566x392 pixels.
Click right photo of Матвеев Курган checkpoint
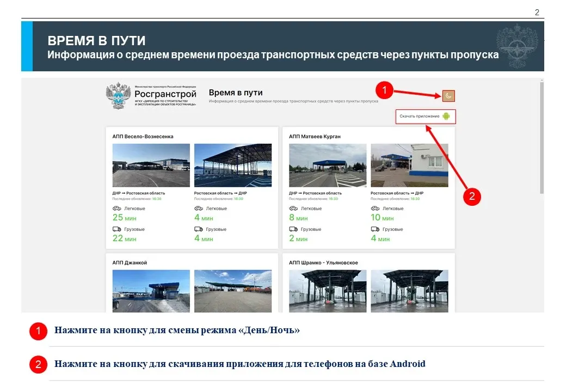click(409, 166)
